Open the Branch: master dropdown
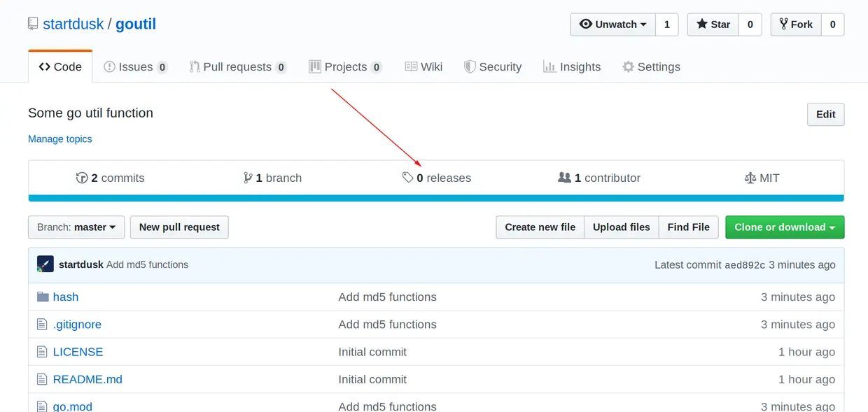The width and height of the screenshot is (868, 412). (76, 227)
